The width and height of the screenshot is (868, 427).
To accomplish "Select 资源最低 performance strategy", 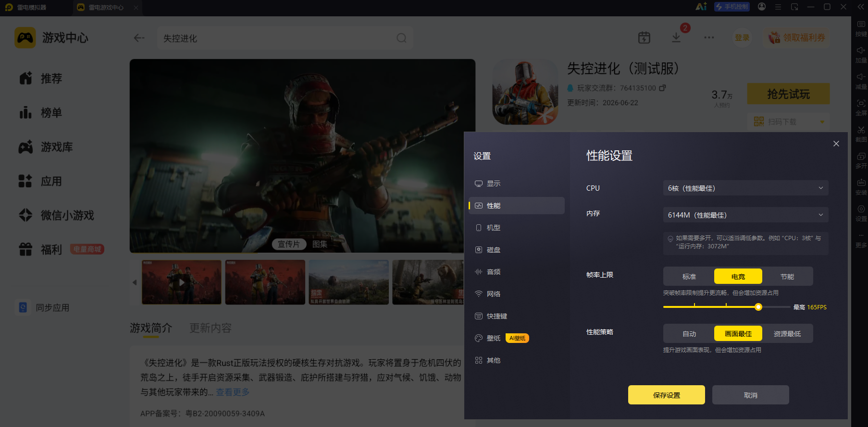I will [x=787, y=333].
